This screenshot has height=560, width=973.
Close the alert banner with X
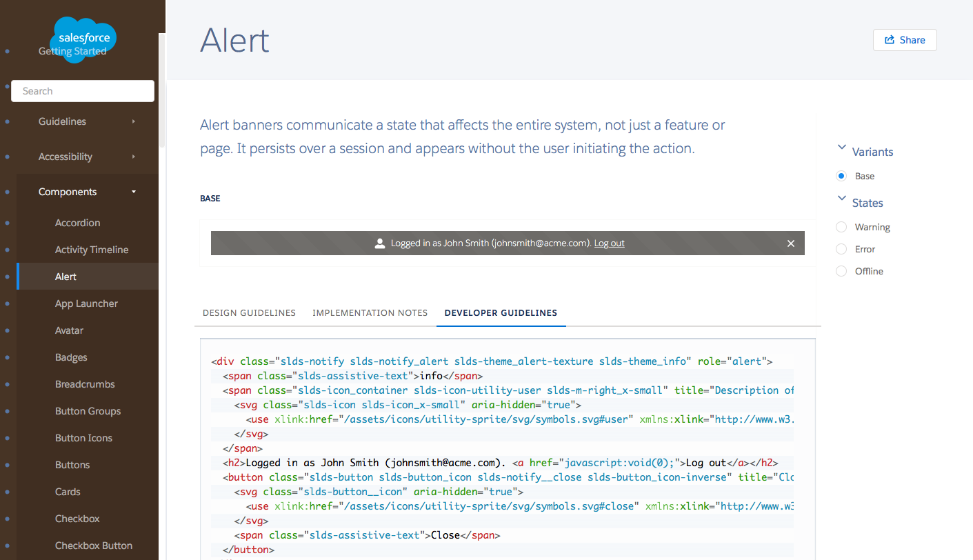[791, 243]
